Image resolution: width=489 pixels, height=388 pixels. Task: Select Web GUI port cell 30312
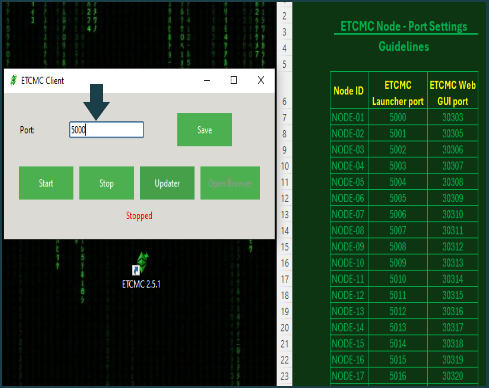point(453,247)
